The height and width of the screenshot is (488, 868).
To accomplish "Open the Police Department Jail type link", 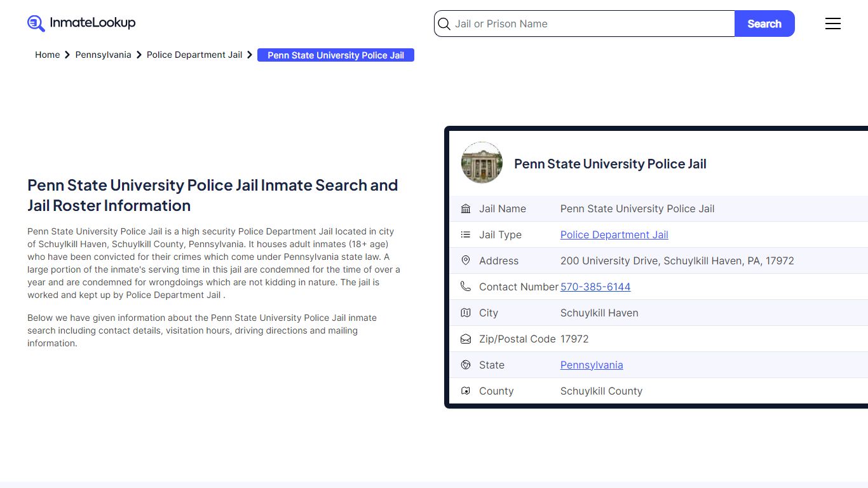I will [x=614, y=234].
